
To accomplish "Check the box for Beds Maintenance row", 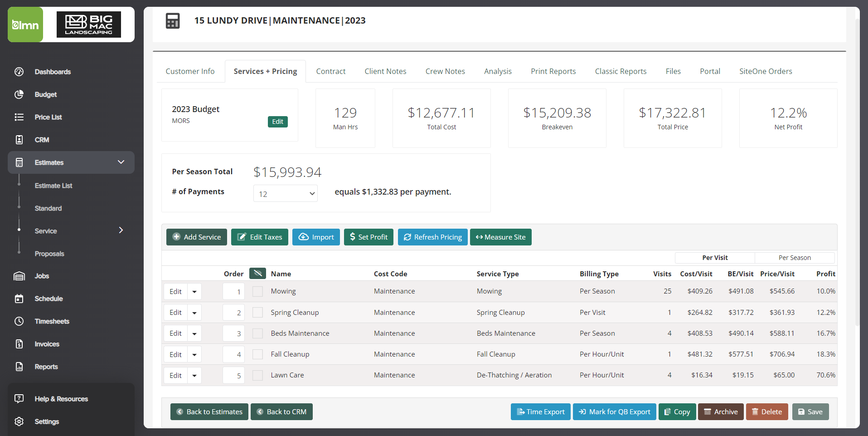I will pos(257,333).
